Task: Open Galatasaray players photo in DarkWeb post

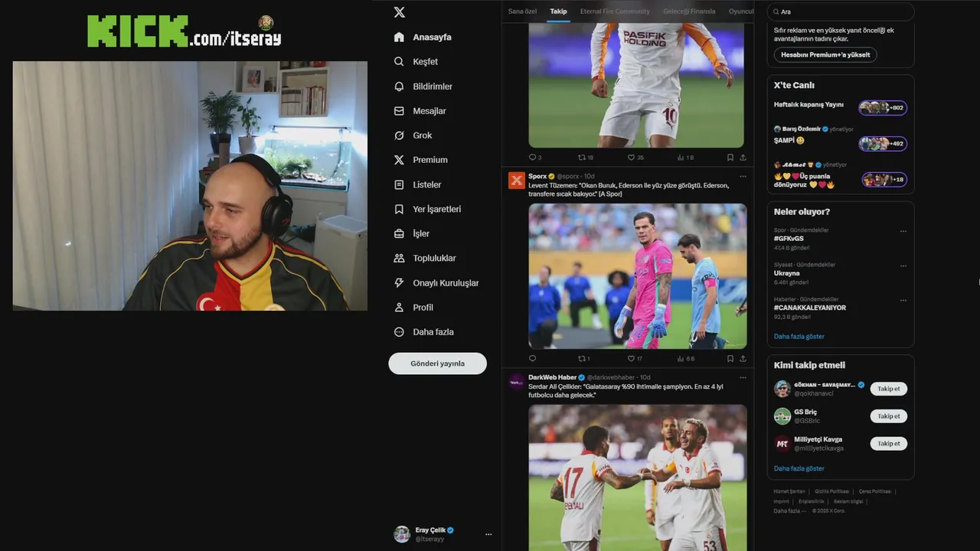Action: (x=637, y=478)
